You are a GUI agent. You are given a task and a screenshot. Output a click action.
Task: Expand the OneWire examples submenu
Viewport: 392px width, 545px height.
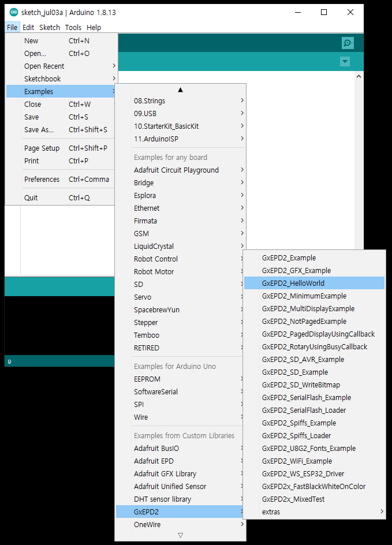coord(180,524)
